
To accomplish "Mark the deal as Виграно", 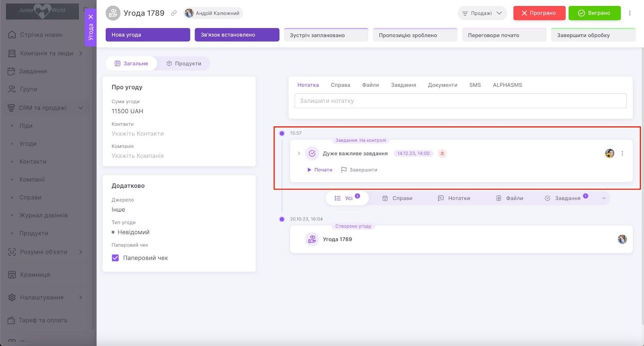I will click(x=594, y=13).
